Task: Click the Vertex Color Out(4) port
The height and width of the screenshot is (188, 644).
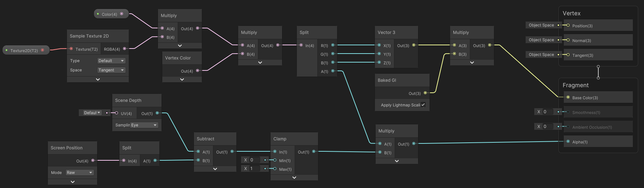Action: tap(198, 70)
